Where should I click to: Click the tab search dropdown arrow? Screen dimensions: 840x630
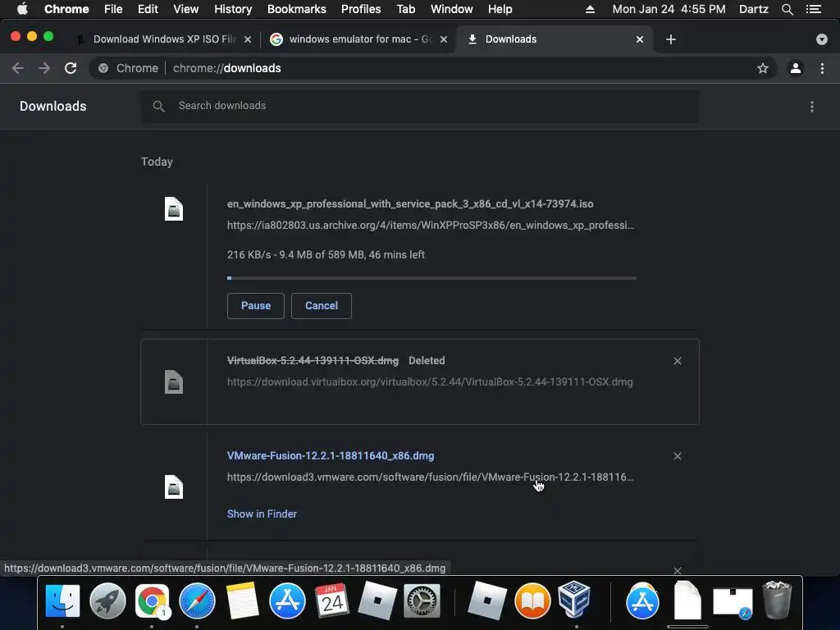[821, 39]
